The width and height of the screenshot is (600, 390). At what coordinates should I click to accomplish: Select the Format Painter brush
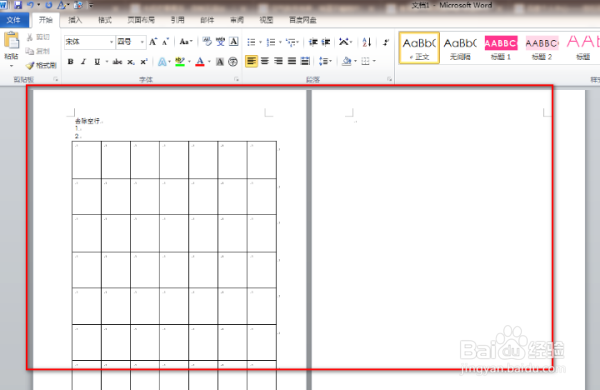coord(30,65)
